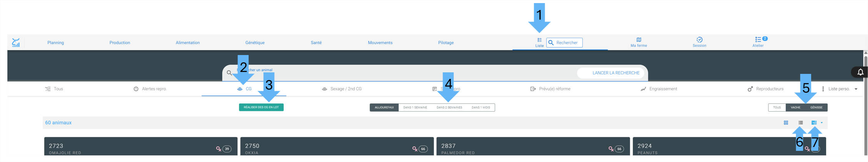Switch to the Engraissement tab
Viewport: 868px width, 162px height.
pos(659,89)
